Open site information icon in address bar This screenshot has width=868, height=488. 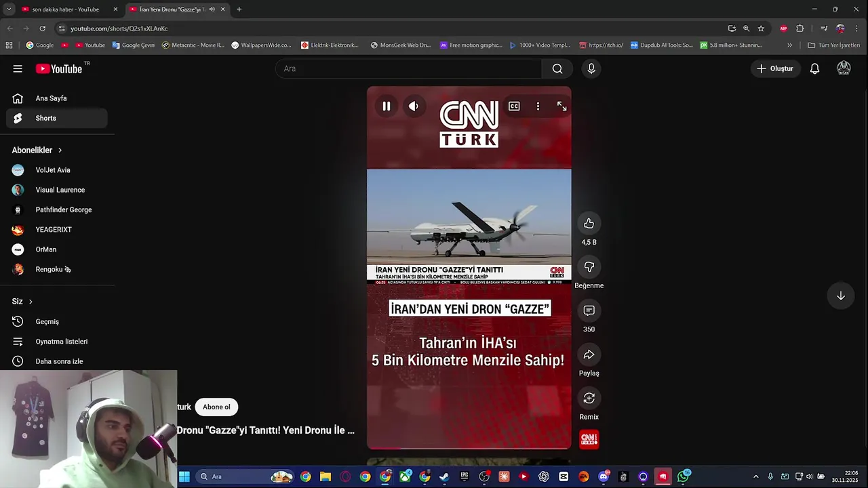point(61,28)
